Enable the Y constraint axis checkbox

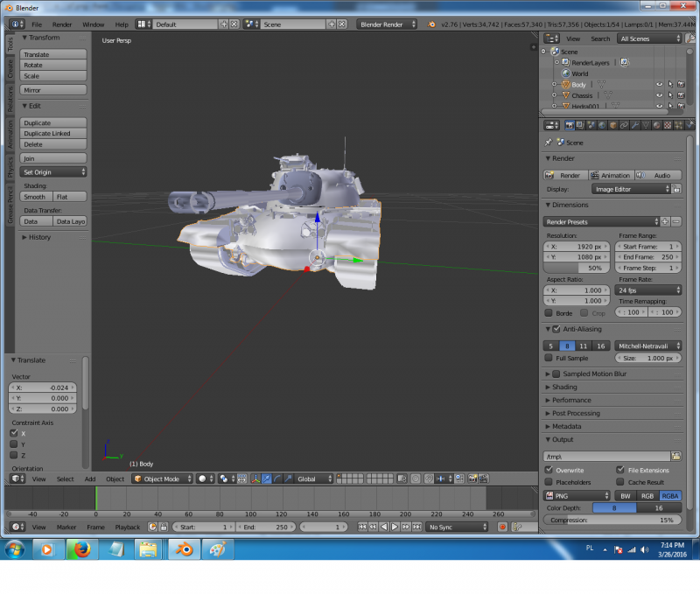coord(14,444)
